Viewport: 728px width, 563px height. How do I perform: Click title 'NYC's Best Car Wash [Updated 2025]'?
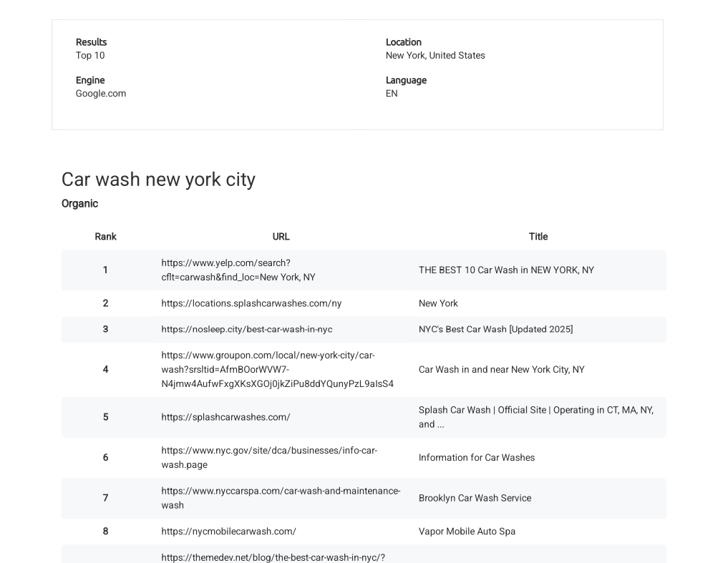[x=495, y=330]
